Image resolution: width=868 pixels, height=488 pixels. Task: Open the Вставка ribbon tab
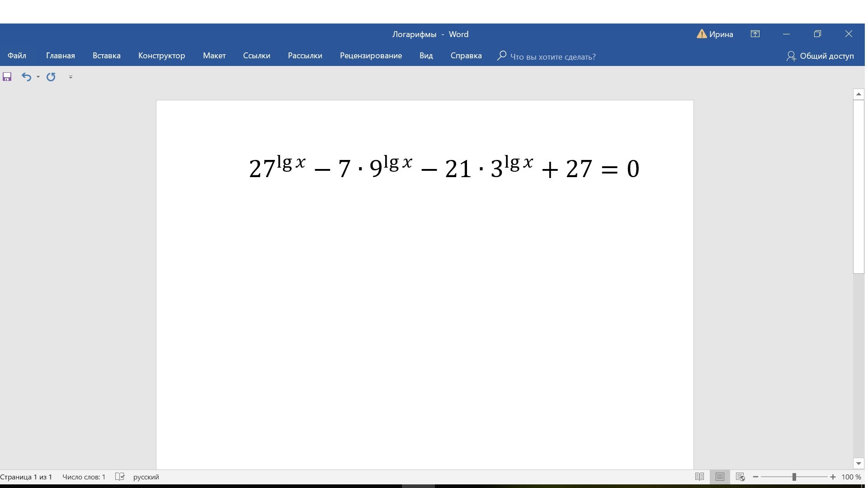pyautogui.click(x=106, y=56)
